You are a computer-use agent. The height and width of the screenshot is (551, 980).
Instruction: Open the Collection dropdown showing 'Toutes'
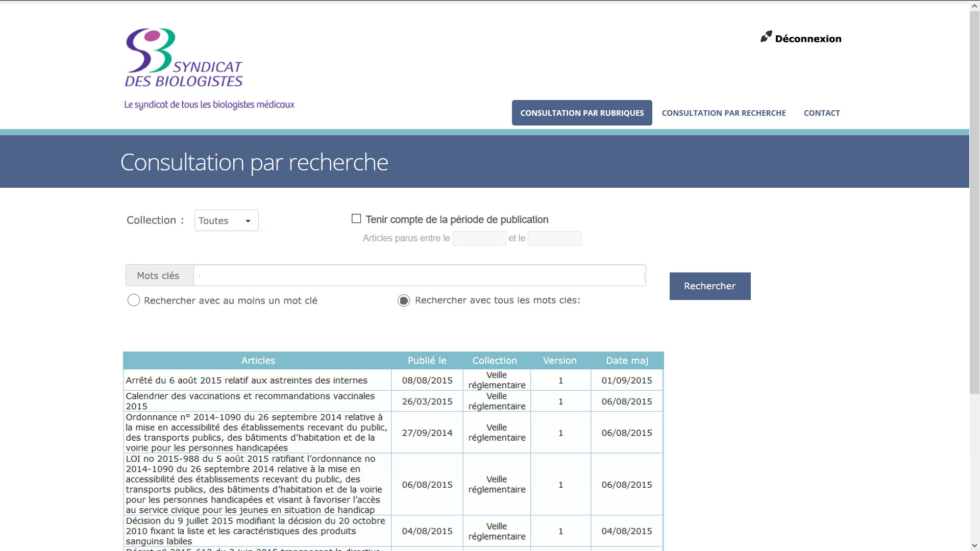226,220
